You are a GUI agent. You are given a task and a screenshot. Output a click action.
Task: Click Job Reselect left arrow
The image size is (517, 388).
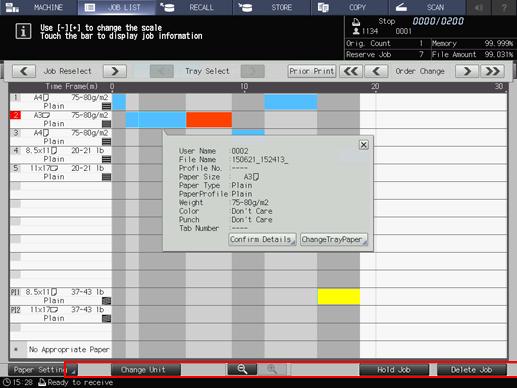click(24, 71)
